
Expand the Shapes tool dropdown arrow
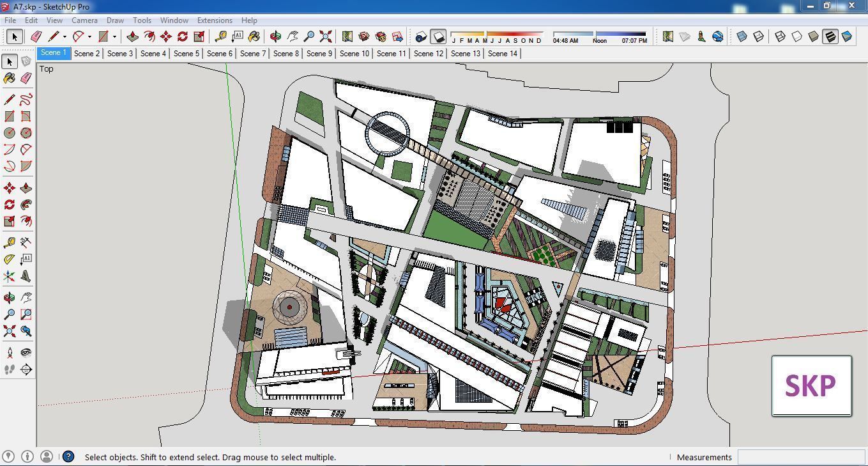[x=114, y=37]
